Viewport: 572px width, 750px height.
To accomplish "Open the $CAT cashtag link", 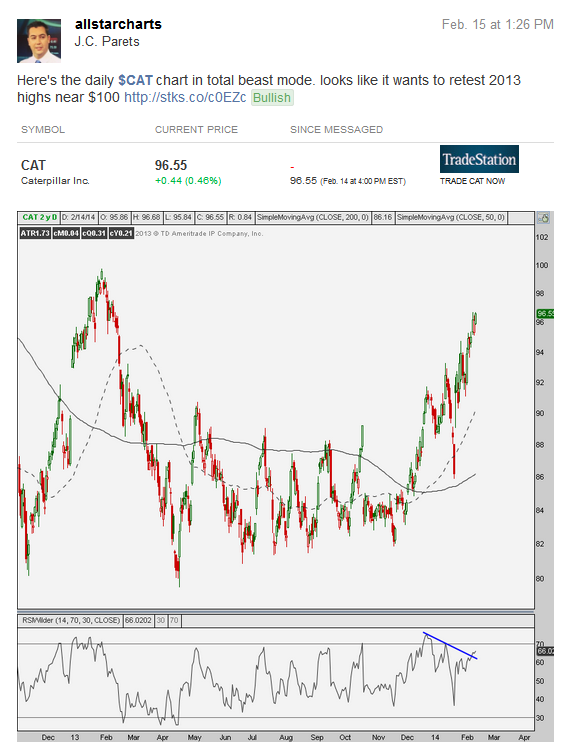I will 135,80.
